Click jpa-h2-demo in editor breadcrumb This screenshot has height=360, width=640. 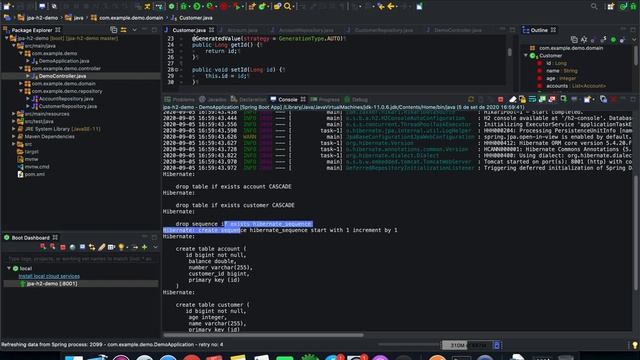[x=42, y=18]
